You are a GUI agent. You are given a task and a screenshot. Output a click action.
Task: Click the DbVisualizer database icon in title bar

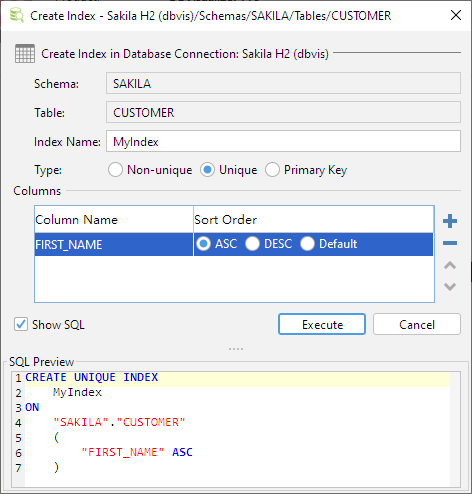17,15
